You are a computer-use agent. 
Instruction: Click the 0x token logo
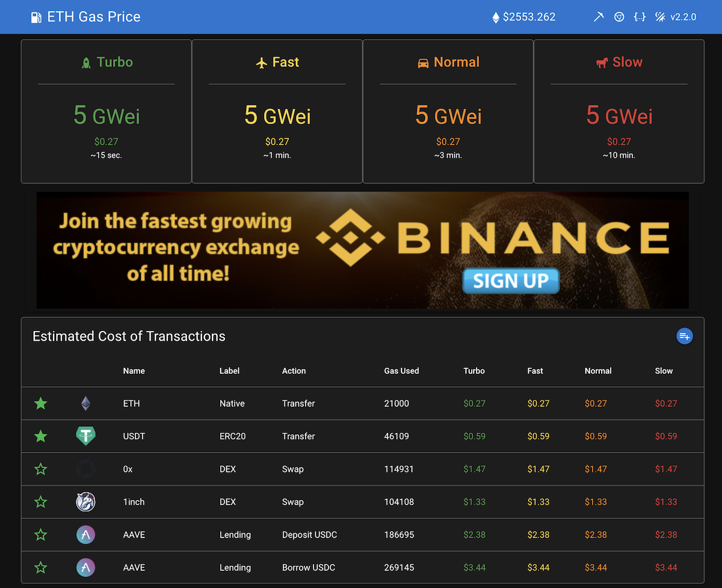tap(85, 469)
